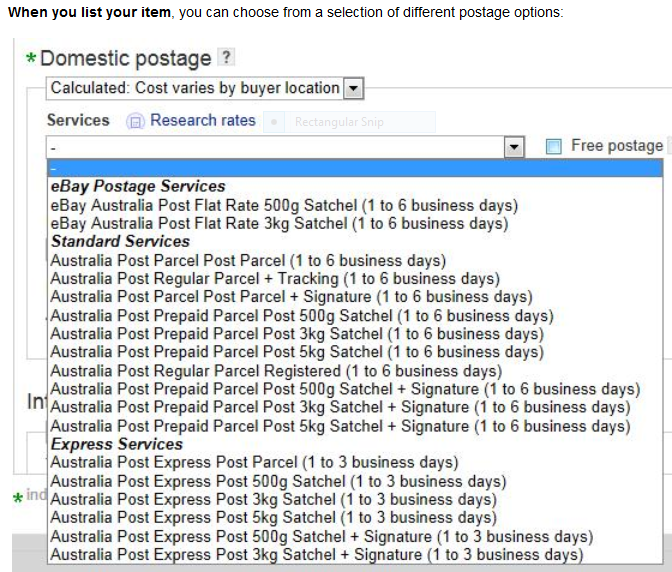The height and width of the screenshot is (572, 672).
Task: Pick Australia Post Regular Parcel + Tracking
Action: [274, 278]
